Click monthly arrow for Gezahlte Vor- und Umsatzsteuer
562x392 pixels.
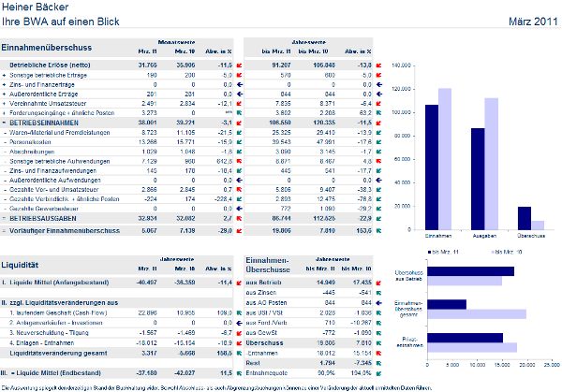point(240,189)
